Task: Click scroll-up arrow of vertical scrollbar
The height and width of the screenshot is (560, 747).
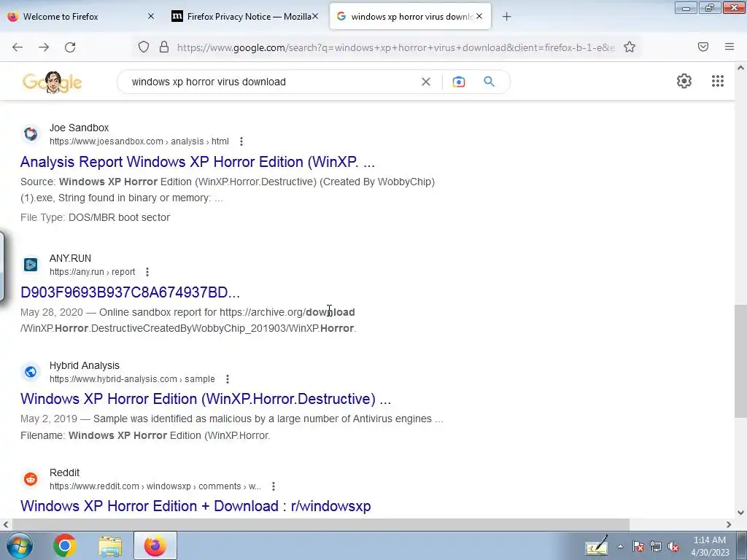Action: (740, 68)
